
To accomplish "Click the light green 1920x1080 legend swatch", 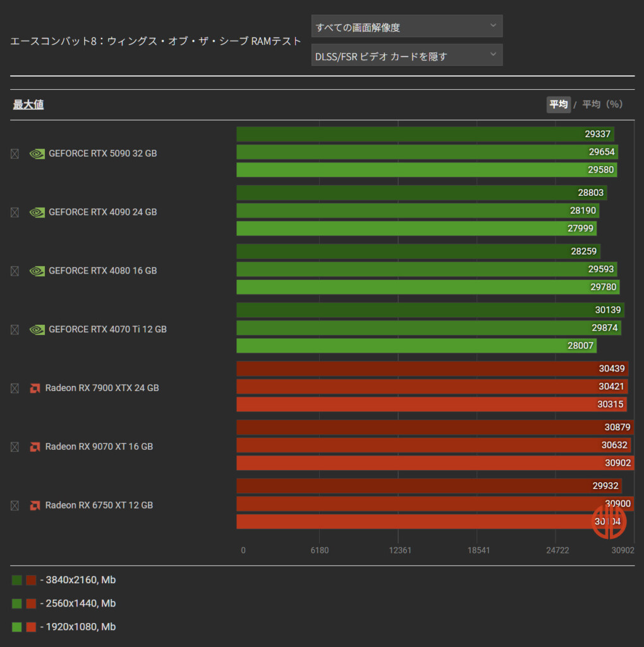I will pos(17,627).
